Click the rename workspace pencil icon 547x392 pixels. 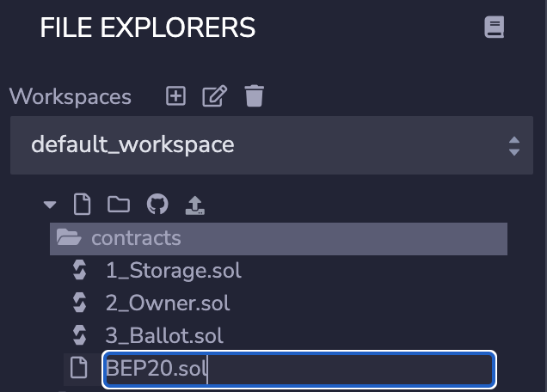pyautogui.click(x=213, y=96)
